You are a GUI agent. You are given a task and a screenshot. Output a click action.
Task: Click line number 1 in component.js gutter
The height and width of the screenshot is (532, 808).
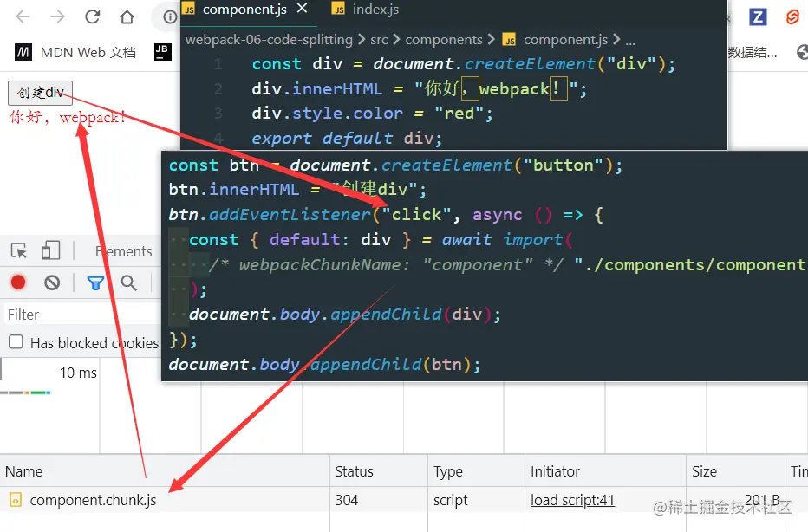coord(218,64)
